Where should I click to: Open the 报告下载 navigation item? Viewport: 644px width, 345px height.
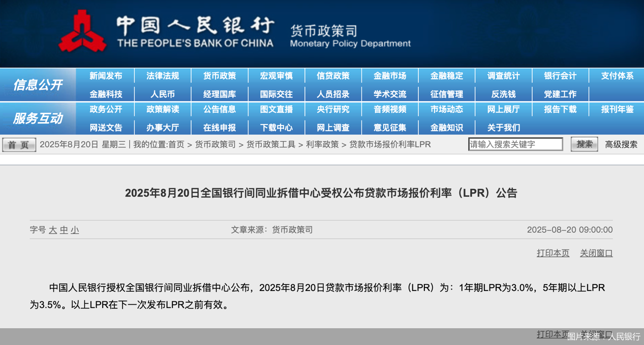coord(560,109)
